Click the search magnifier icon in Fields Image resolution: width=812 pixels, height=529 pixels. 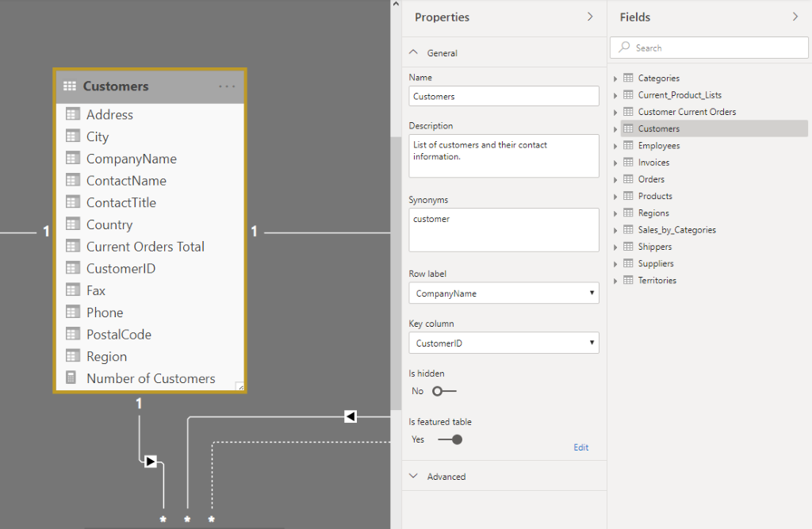[625, 48]
